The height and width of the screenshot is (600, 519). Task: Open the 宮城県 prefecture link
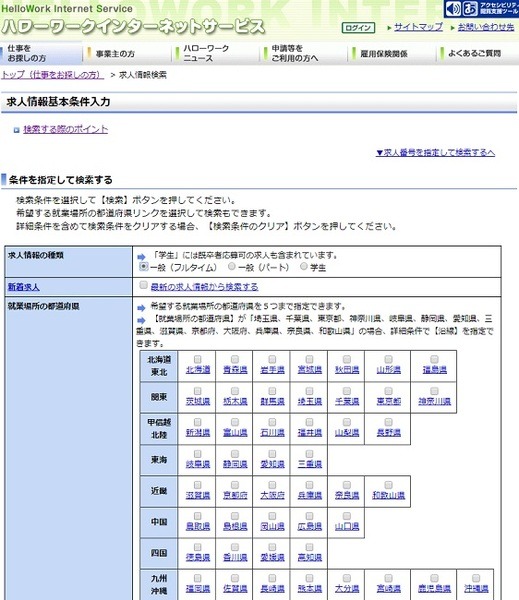[x=310, y=370]
